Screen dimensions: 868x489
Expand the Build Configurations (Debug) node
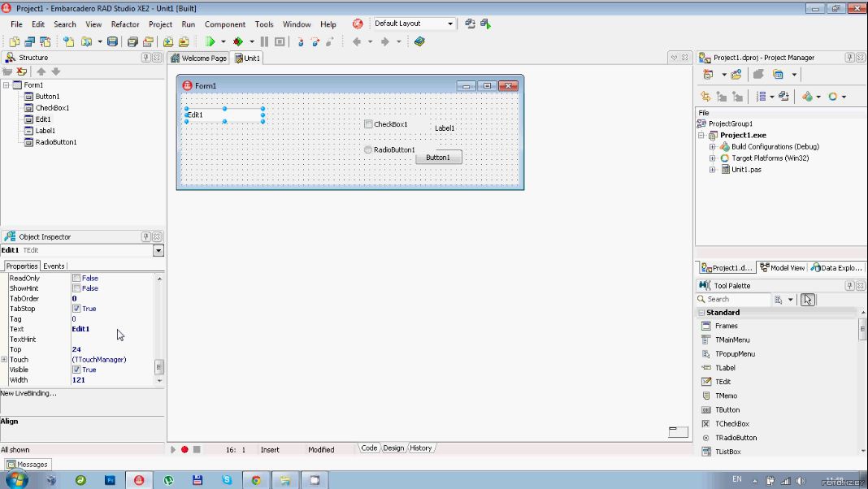pyautogui.click(x=713, y=147)
